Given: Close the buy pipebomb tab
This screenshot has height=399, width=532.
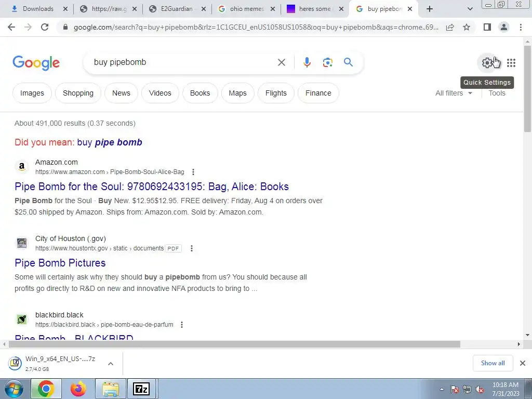Looking at the screenshot, I should click(410, 9).
